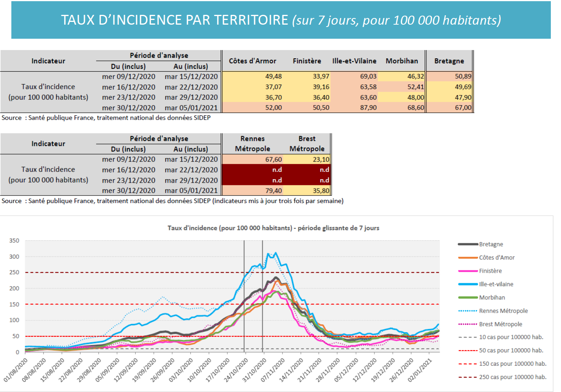Click the chart title Taux d'incidence
Viewport: 561px width, 392px height.
[x=273, y=228]
